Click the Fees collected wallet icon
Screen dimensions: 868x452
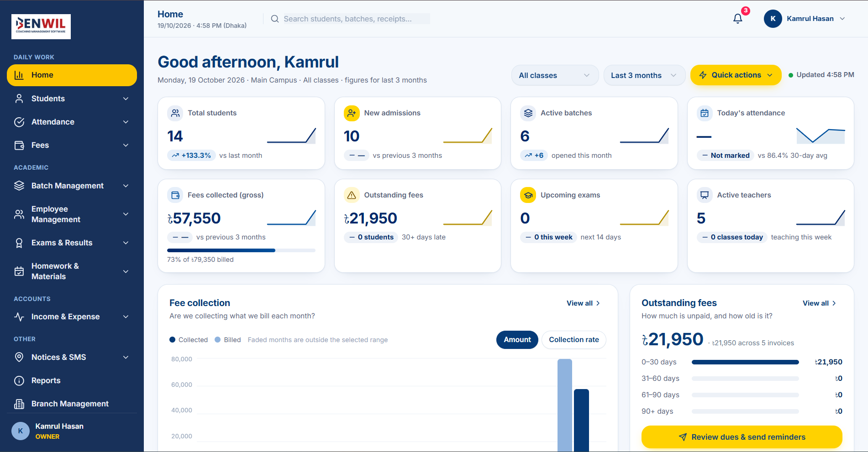[x=175, y=195]
